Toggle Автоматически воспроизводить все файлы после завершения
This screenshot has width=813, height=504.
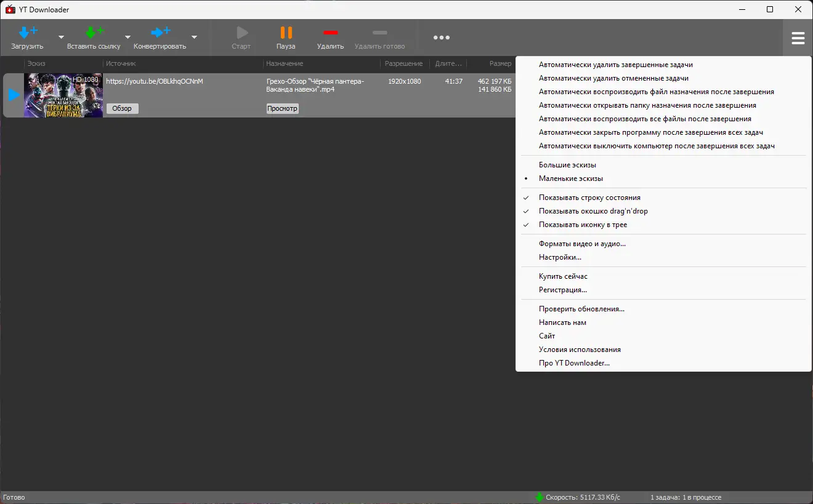(663, 119)
